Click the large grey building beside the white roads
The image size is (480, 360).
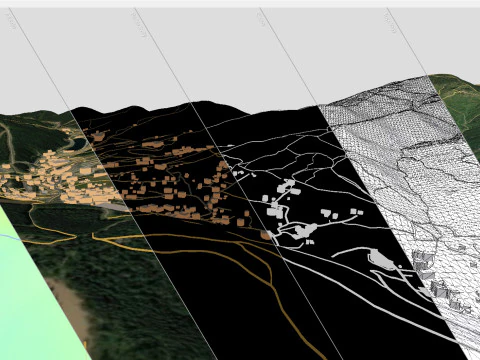[381, 259]
